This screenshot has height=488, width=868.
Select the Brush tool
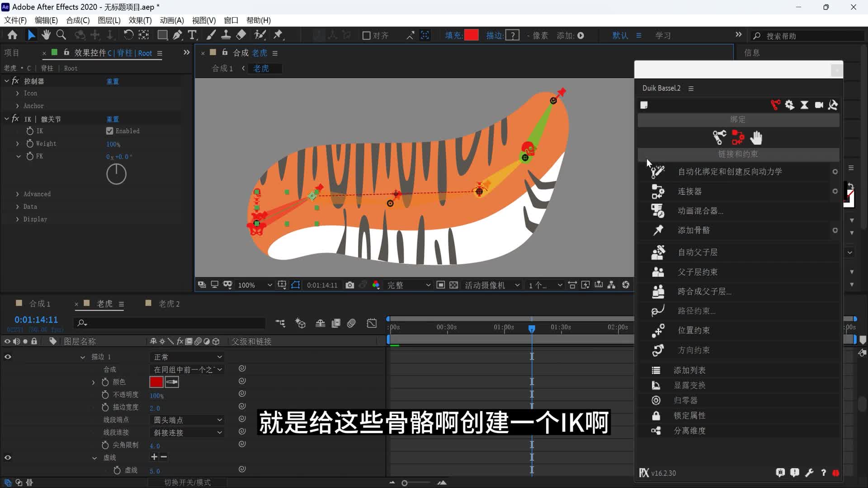[211, 35]
